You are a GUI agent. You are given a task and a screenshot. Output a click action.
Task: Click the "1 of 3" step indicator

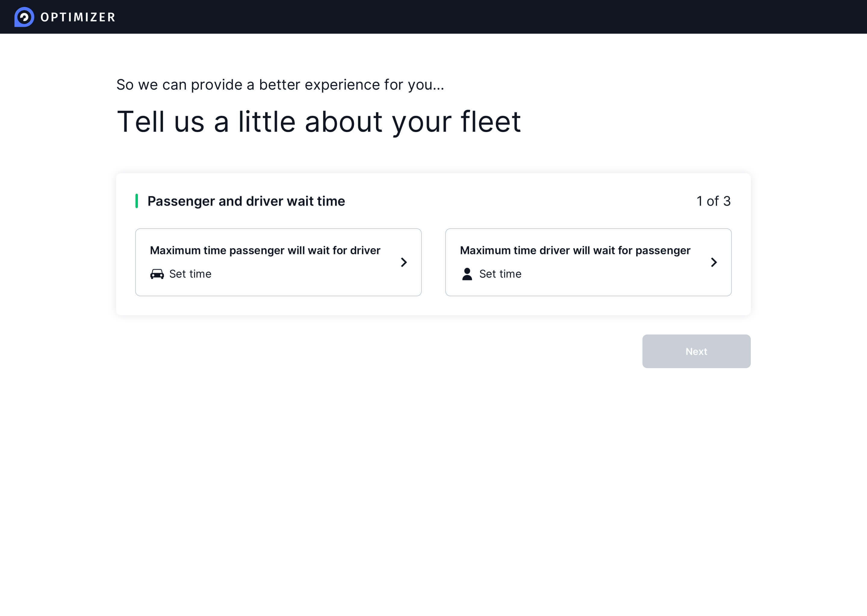pyautogui.click(x=713, y=201)
